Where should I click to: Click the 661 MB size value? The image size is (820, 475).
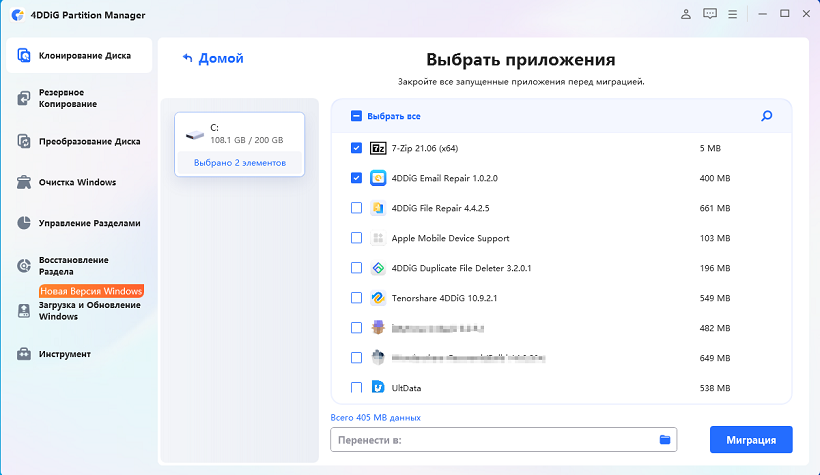[x=715, y=208]
